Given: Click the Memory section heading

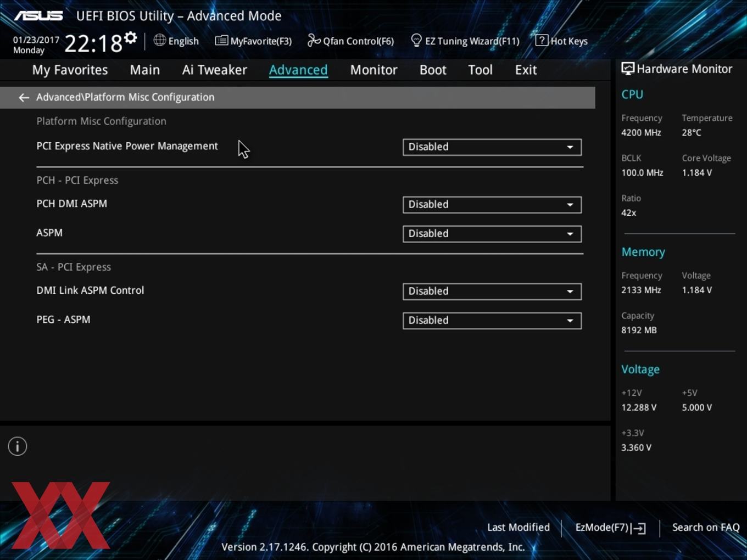Looking at the screenshot, I should 643,252.
